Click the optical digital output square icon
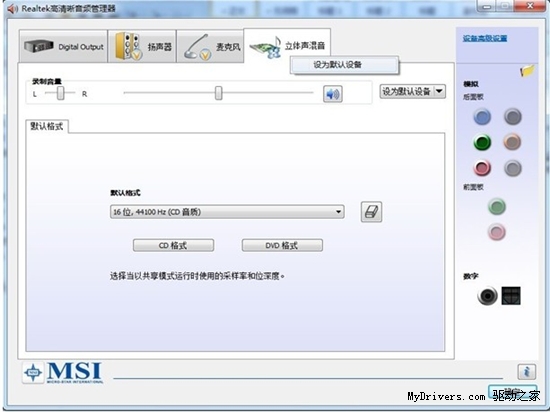550x412 pixels. (511, 295)
